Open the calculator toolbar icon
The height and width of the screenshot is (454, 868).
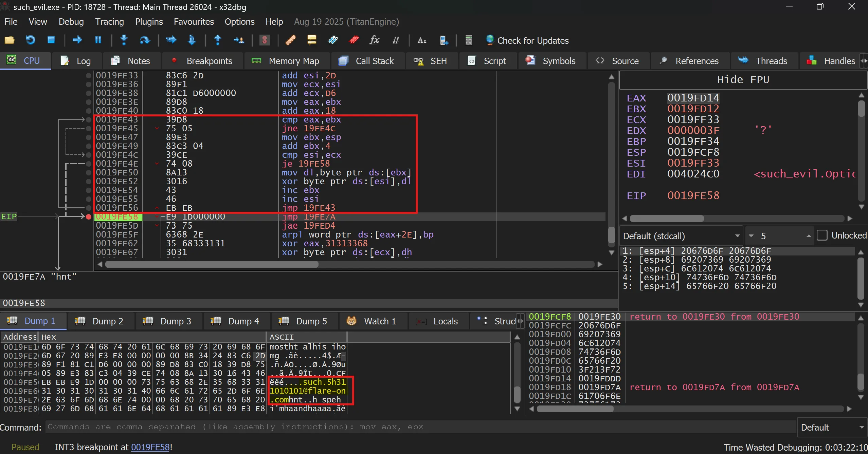point(468,40)
